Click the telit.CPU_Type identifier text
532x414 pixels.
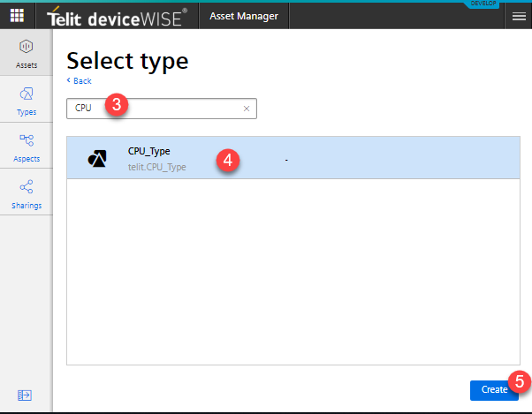[156, 167]
